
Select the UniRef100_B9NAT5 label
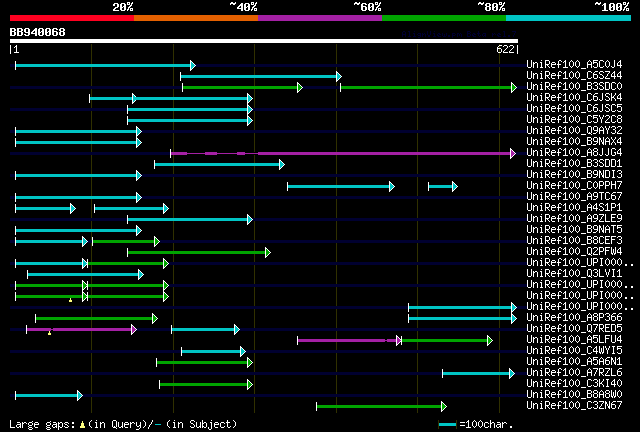click(574, 229)
